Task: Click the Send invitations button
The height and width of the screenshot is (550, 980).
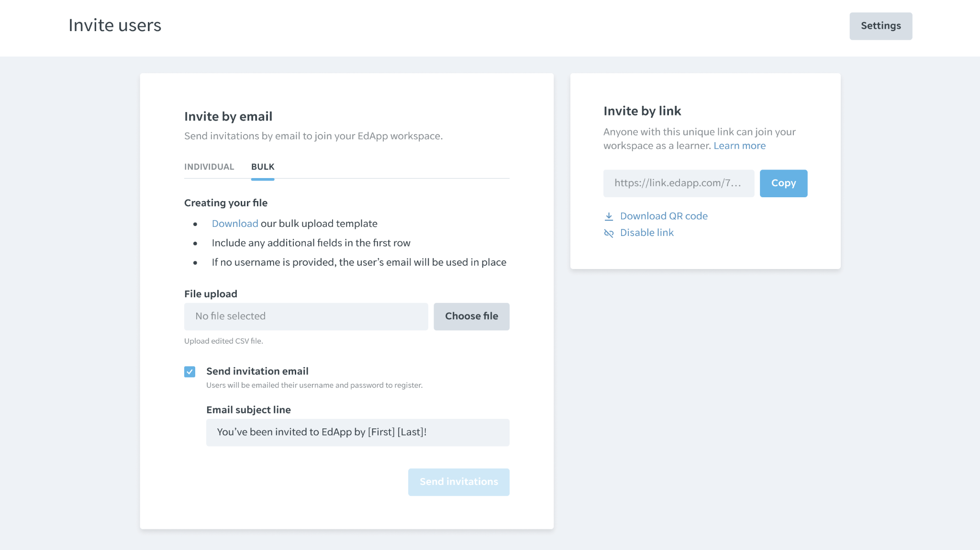Action: click(458, 482)
